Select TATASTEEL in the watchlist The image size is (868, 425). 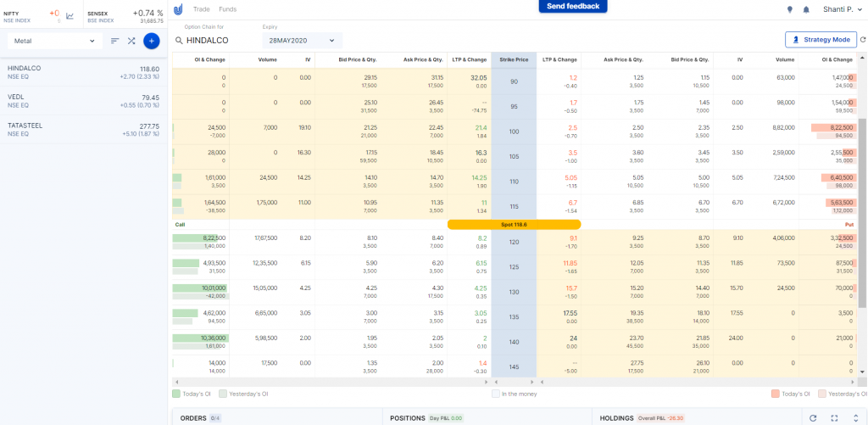coord(84,130)
